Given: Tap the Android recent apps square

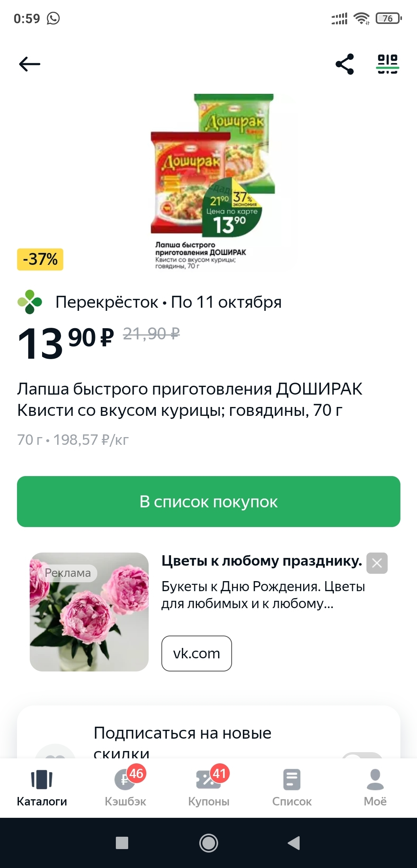Looking at the screenshot, I should tap(122, 843).
